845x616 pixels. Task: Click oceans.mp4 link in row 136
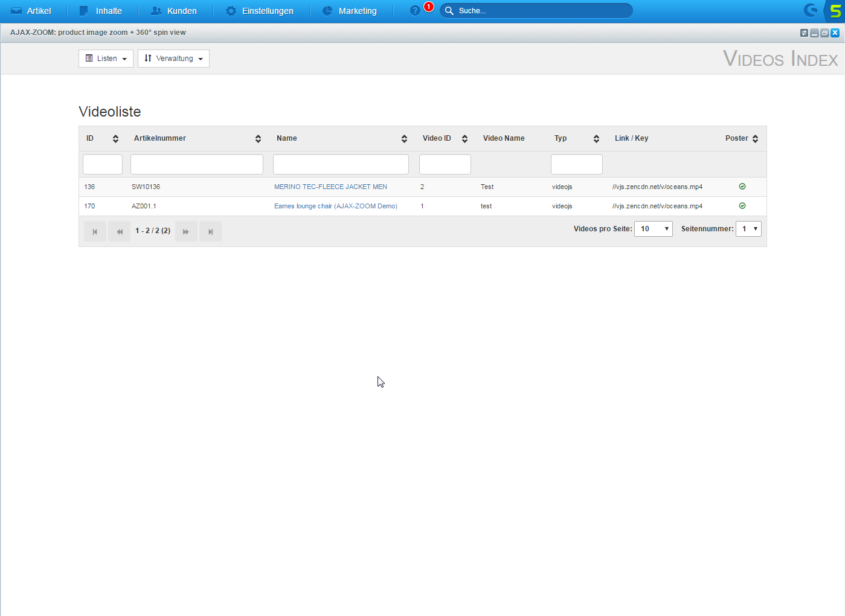pyautogui.click(x=657, y=187)
